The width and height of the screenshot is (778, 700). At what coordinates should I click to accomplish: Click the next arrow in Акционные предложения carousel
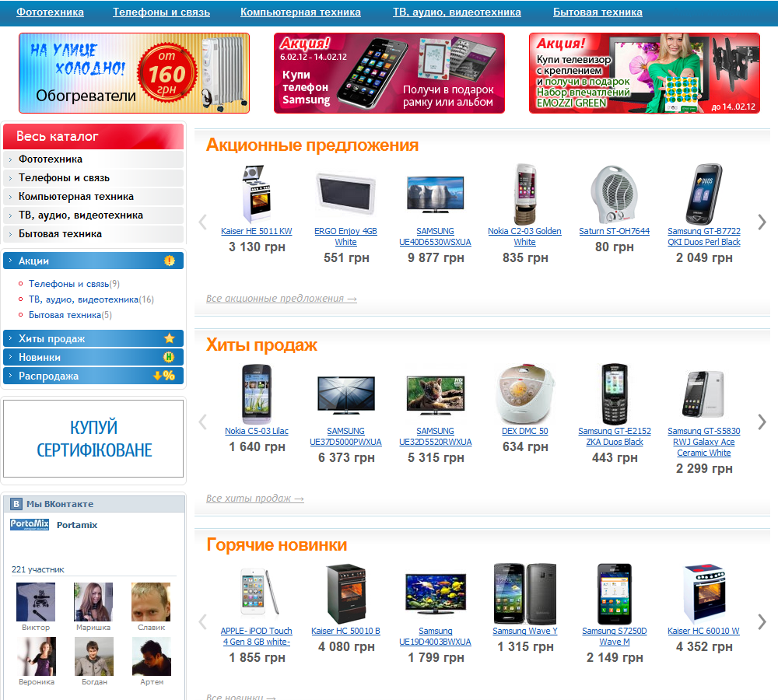(x=762, y=222)
